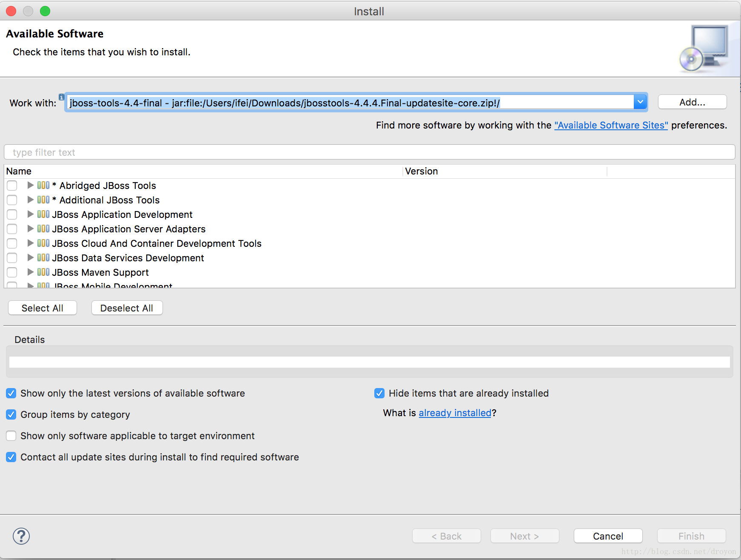The width and height of the screenshot is (741, 560).
Task: Click into the Work with site text field
Action: (x=350, y=103)
